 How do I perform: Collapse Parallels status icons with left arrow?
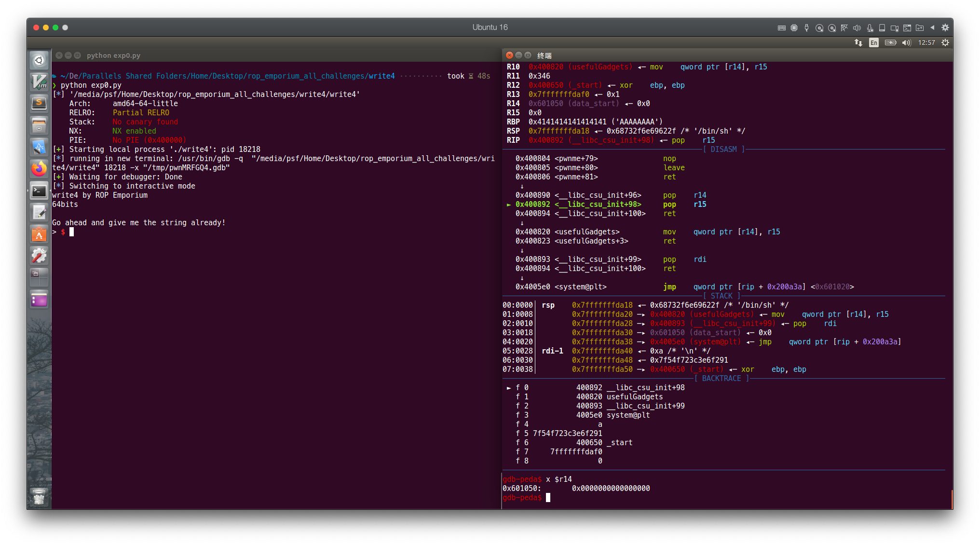pos(932,27)
